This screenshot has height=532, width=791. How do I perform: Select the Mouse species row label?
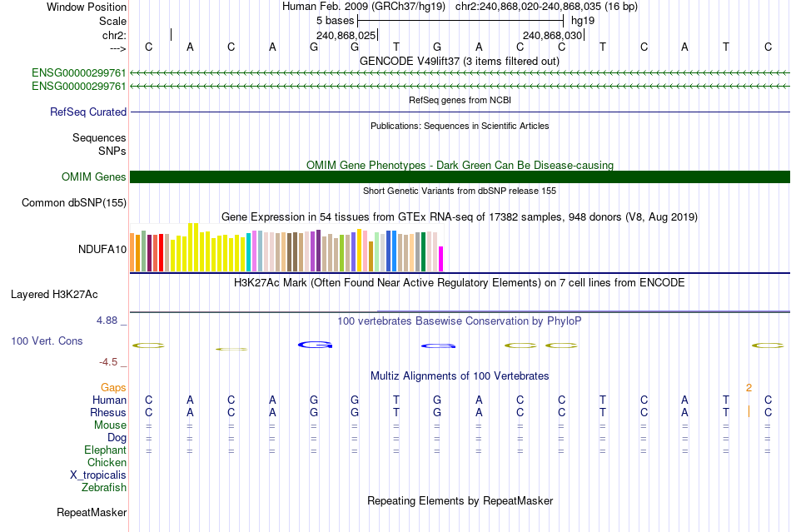click(110, 425)
